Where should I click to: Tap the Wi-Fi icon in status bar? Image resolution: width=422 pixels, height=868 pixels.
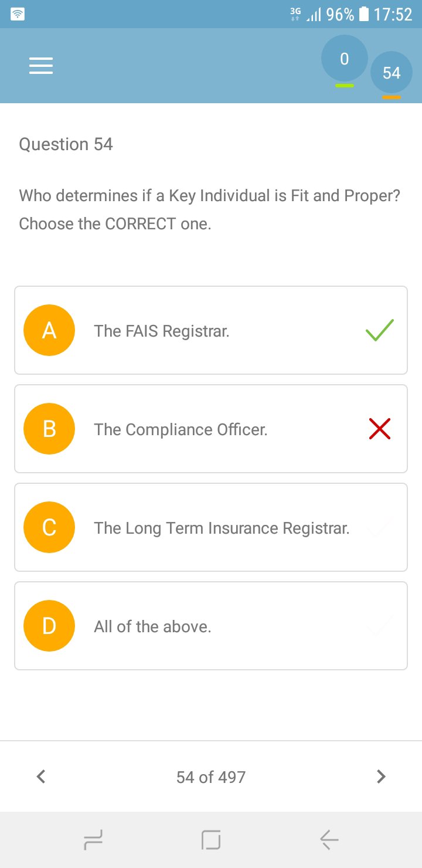pos(18,14)
